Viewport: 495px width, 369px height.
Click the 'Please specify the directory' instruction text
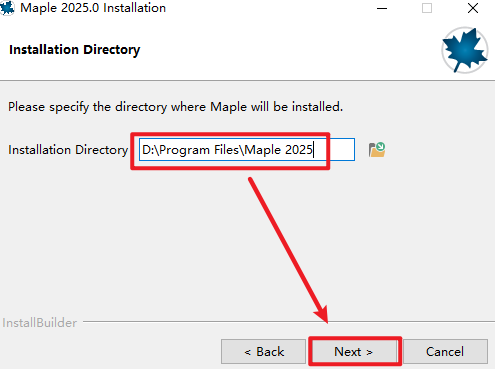[x=175, y=107]
